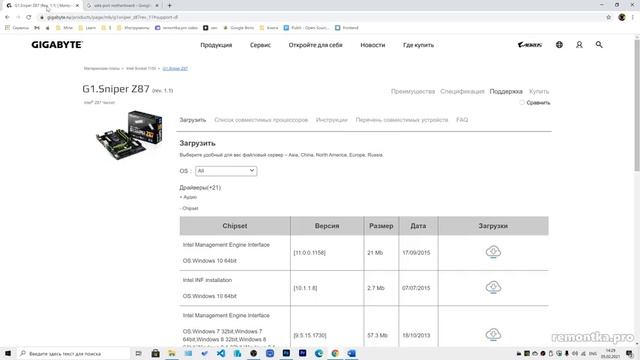
Task: Follow the Материнские платы breadcrumb link
Action: coord(102,69)
